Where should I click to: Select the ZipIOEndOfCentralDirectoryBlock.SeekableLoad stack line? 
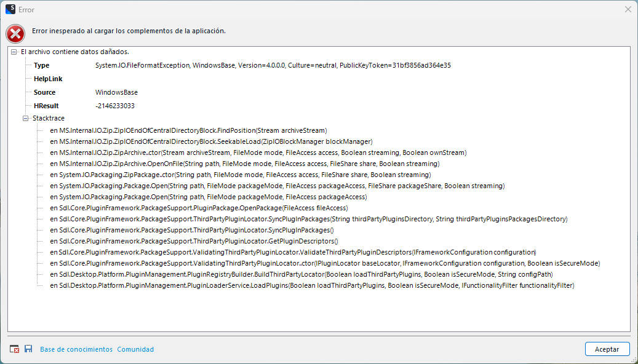tap(211, 141)
